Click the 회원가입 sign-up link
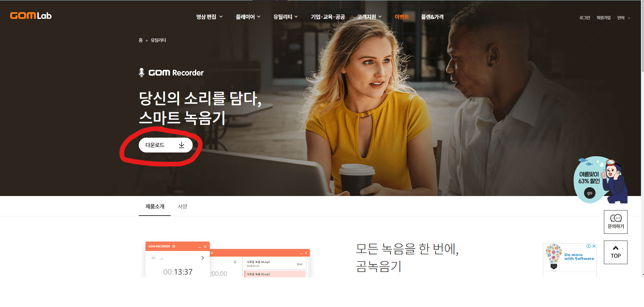 (603, 18)
